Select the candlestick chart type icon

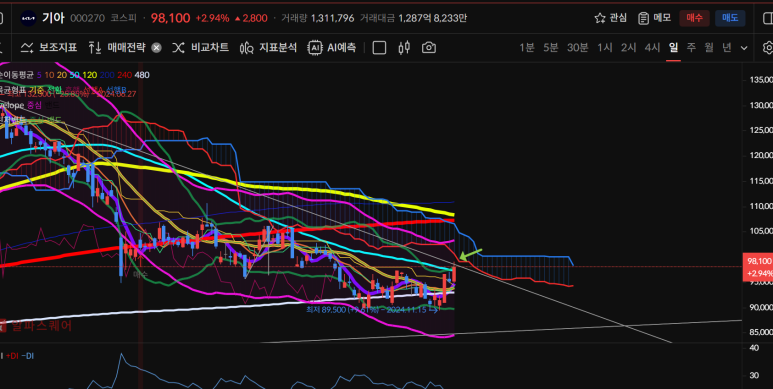404,48
